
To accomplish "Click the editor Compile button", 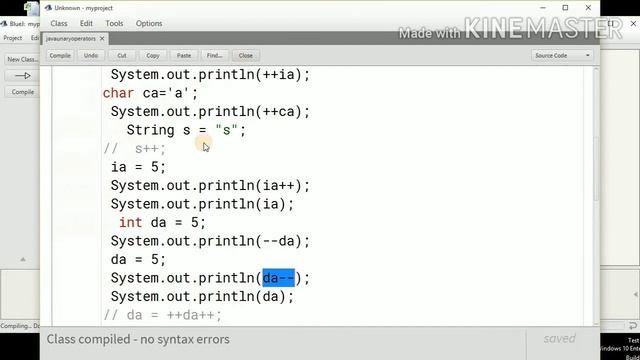I will [60, 56].
